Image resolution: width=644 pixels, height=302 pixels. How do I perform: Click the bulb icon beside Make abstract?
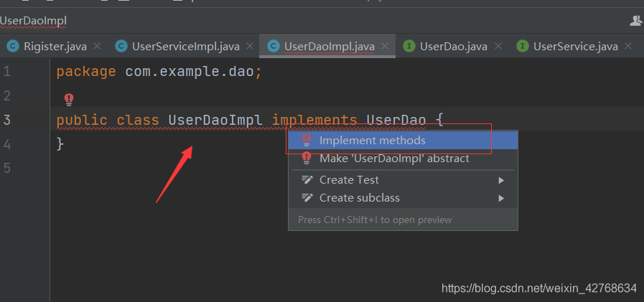[307, 159]
